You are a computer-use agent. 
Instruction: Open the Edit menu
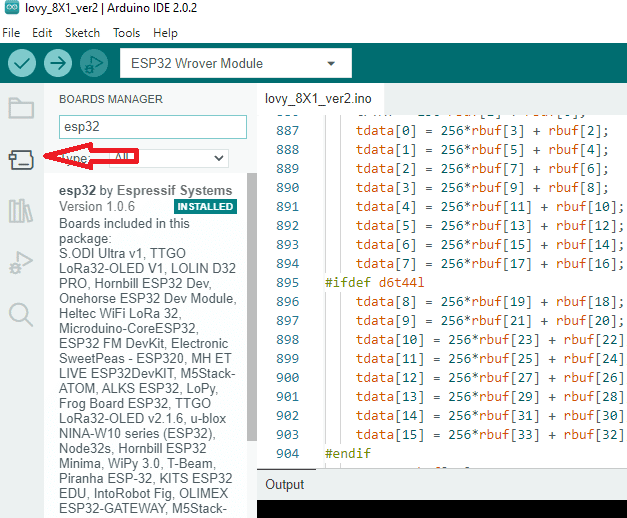(x=42, y=33)
